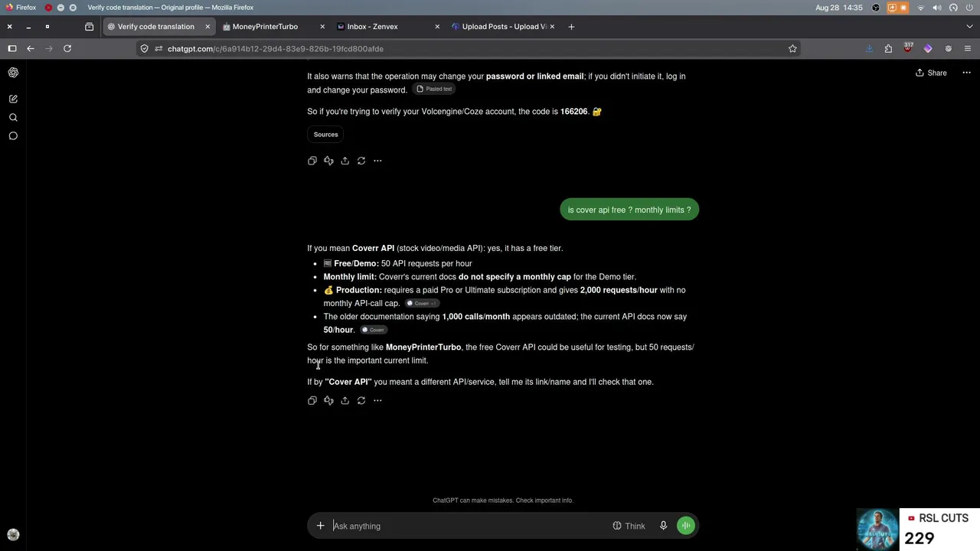
Task: Regenerate the Volcengine code response
Action: [361, 161]
